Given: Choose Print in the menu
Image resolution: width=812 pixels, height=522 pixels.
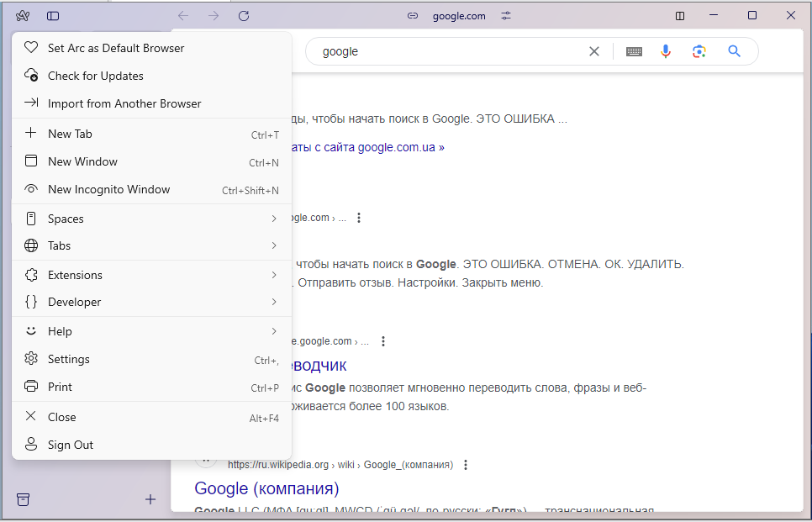Looking at the screenshot, I should pyautogui.click(x=152, y=387).
